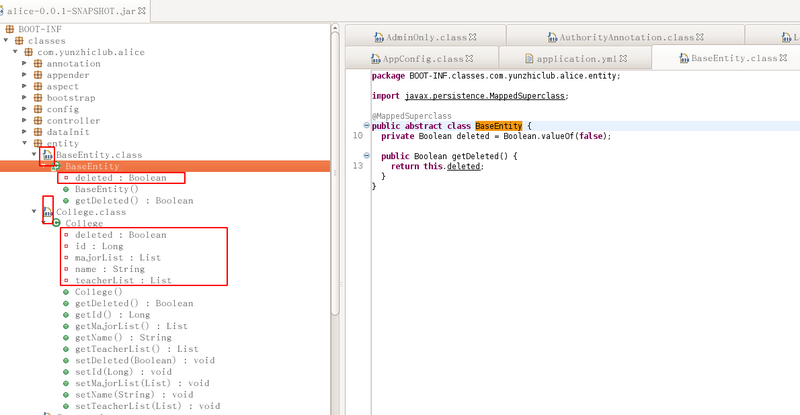Close the application.yml editor tab
The width and height of the screenshot is (800, 415).
coord(623,58)
